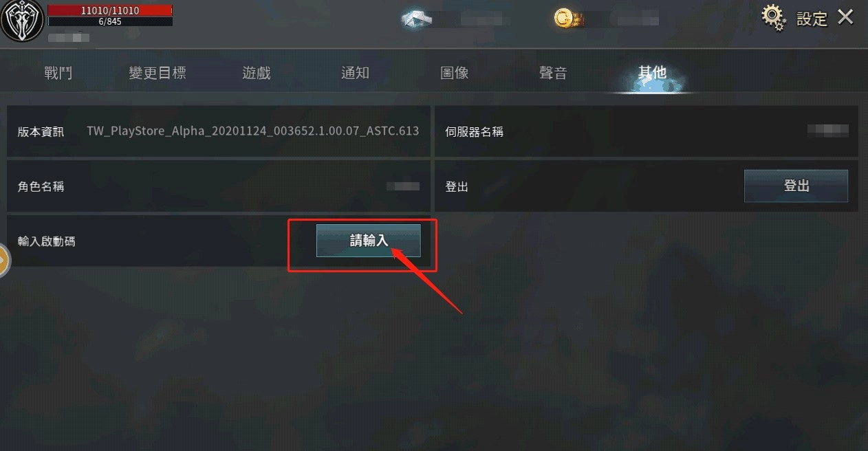Image resolution: width=868 pixels, height=451 pixels.
Task: Go to the 圖像 tab
Action: coord(455,73)
